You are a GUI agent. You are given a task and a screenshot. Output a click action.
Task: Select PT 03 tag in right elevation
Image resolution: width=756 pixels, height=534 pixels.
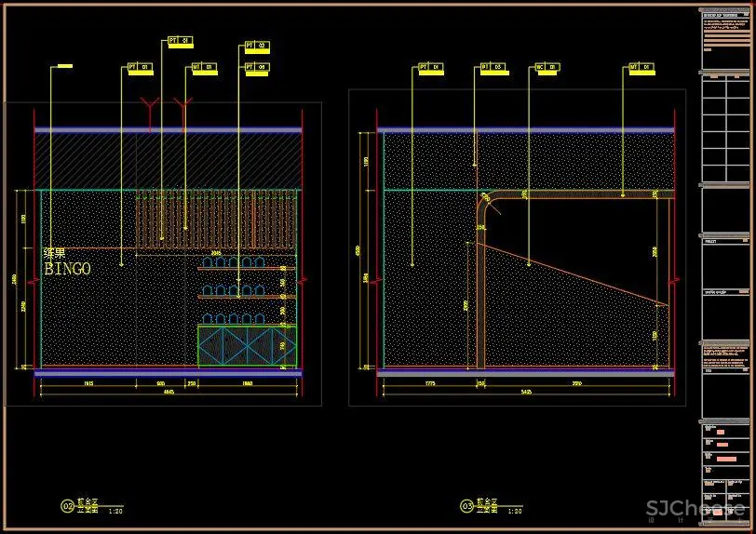click(x=493, y=68)
